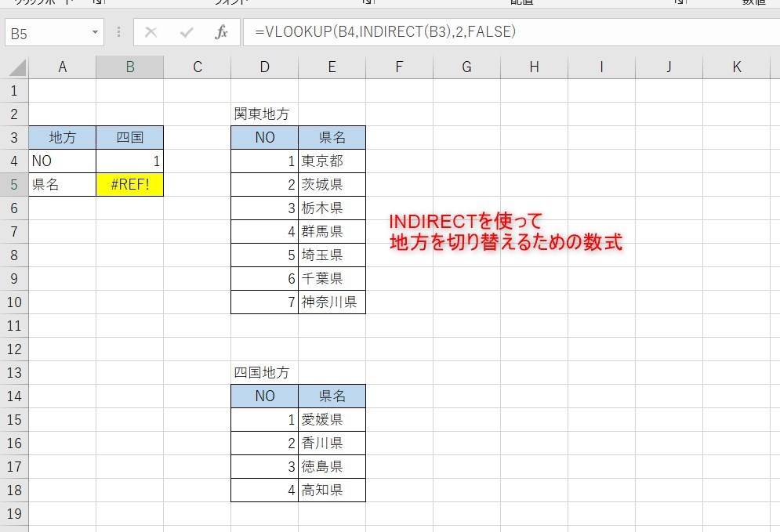Viewport: 780px width, 532px height.
Task: Click the yellow #REF! error cell
Action: click(130, 184)
